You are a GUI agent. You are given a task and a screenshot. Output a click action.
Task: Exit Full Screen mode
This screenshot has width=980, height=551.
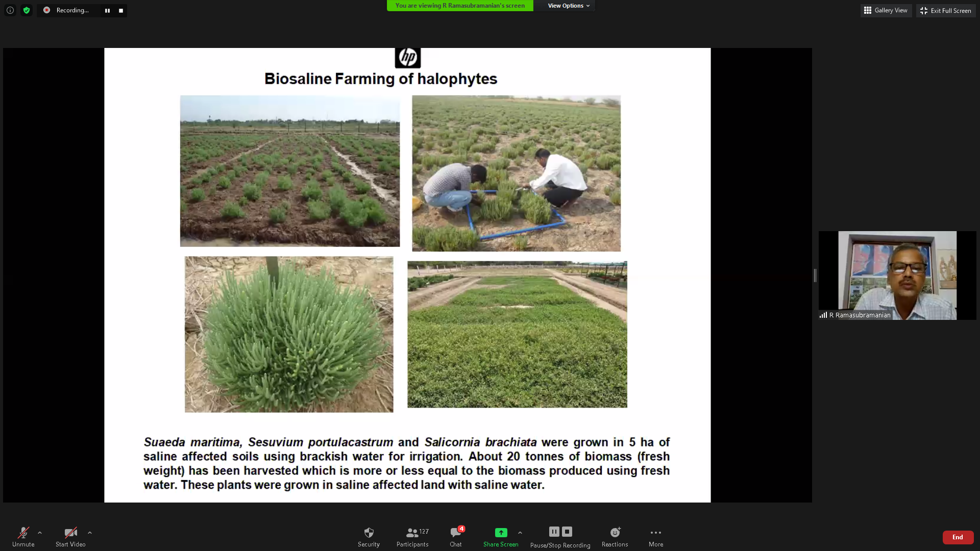pyautogui.click(x=945, y=10)
